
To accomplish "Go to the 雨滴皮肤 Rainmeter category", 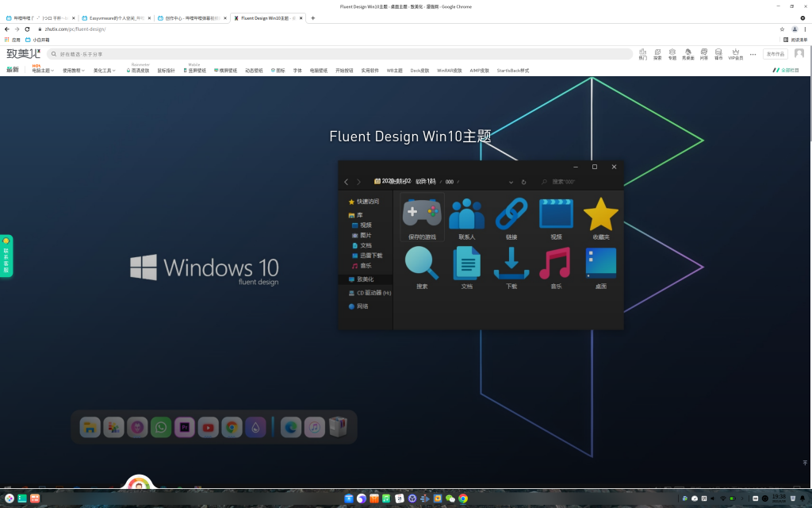I will [138, 71].
